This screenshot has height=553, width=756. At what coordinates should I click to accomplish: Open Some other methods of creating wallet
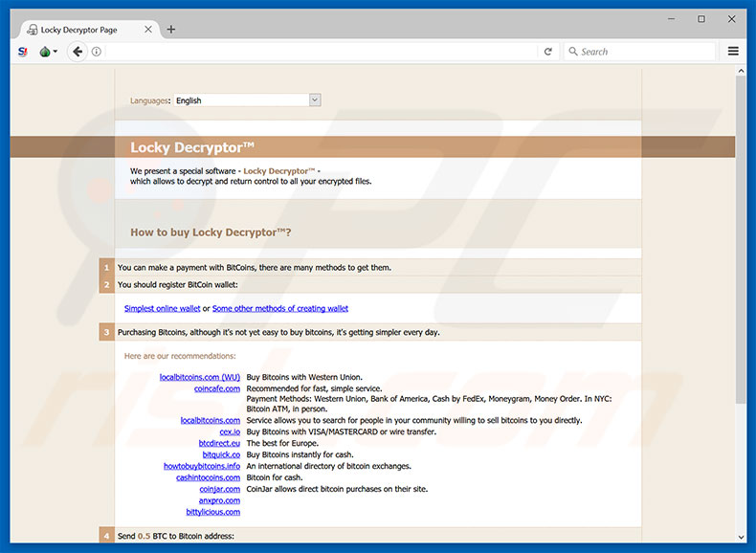tap(280, 309)
